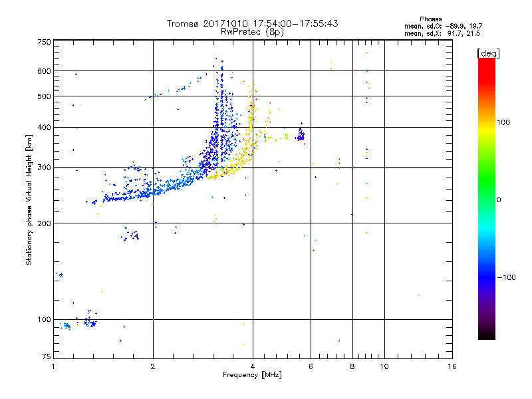The image size is (532, 399).
Task: Click the 'Frequency [MHz]' axis label
Action: coord(252,375)
